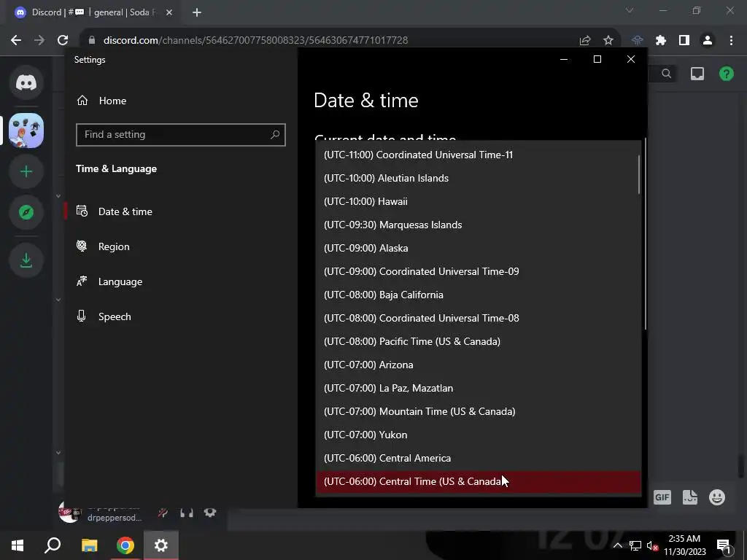Image resolution: width=747 pixels, height=560 pixels.
Task: Reload the Discord page
Action: (x=63, y=41)
